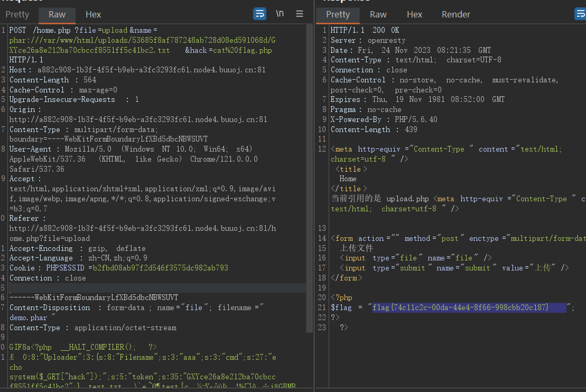The width and height of the screenshot is (586, 392).
Task: Click the 'Content-Length : 439' response header
Action: 374,129
